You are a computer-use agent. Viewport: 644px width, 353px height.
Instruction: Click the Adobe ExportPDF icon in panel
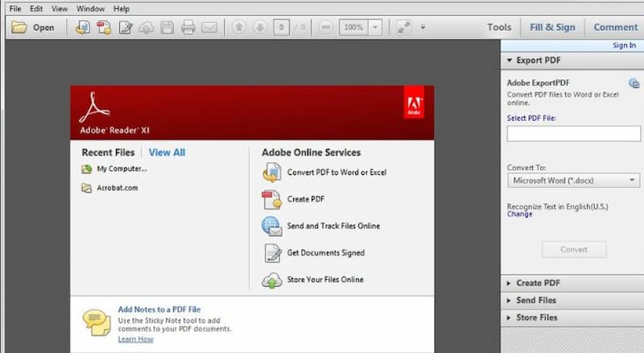634,84
